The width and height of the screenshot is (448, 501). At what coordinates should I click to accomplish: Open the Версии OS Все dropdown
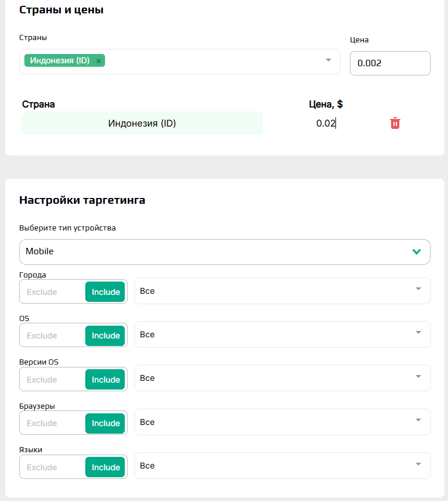(282, 378)
